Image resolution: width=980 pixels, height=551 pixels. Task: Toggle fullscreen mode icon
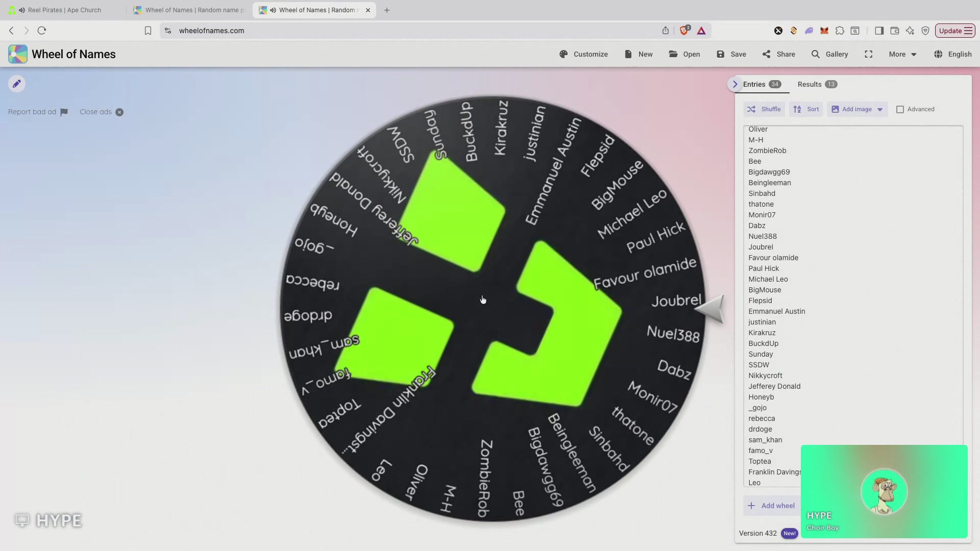point(869,54)
